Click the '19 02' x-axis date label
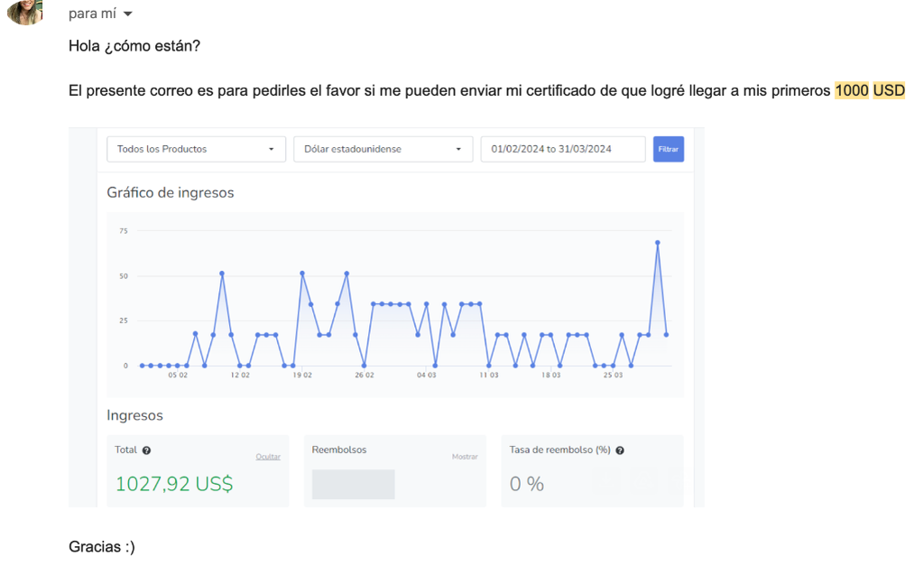The image size is (924, 566). coord(301,376)
